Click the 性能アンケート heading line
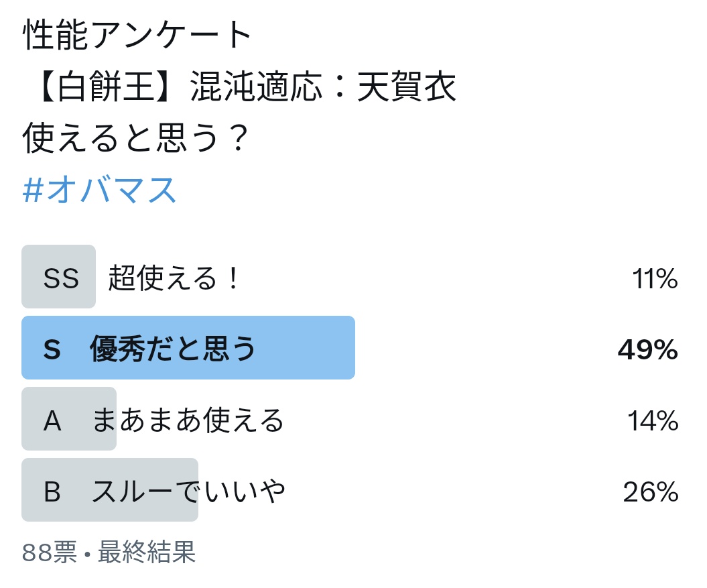 (x=137, y=35)
